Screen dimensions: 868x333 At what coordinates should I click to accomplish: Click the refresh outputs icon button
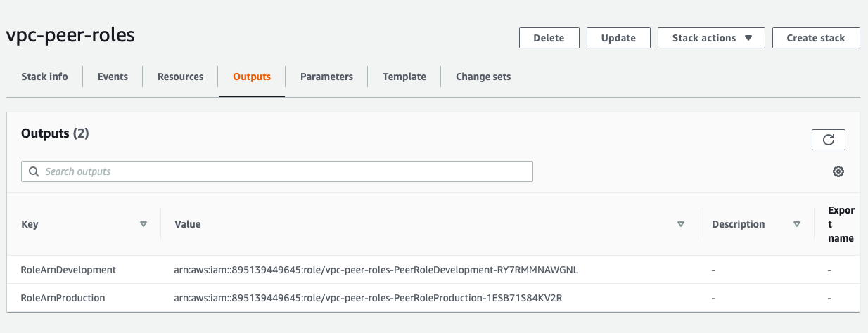tap(828, 140)
